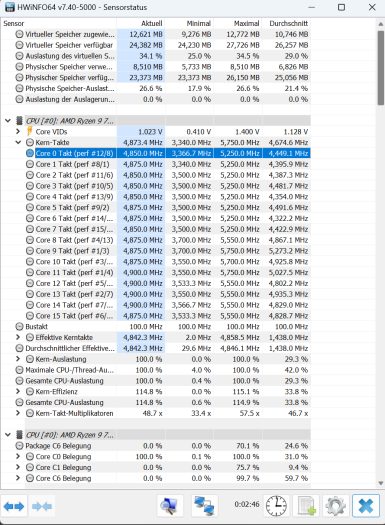This screenshot has width=385, height=525.
Task: Click the HWiNFO64 title bar app icon
Action: click(10, 7)
